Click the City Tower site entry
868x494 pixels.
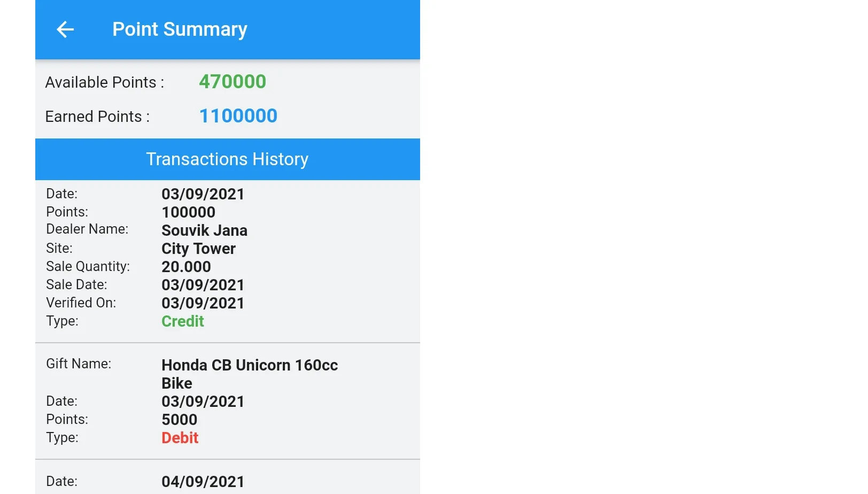198,249
